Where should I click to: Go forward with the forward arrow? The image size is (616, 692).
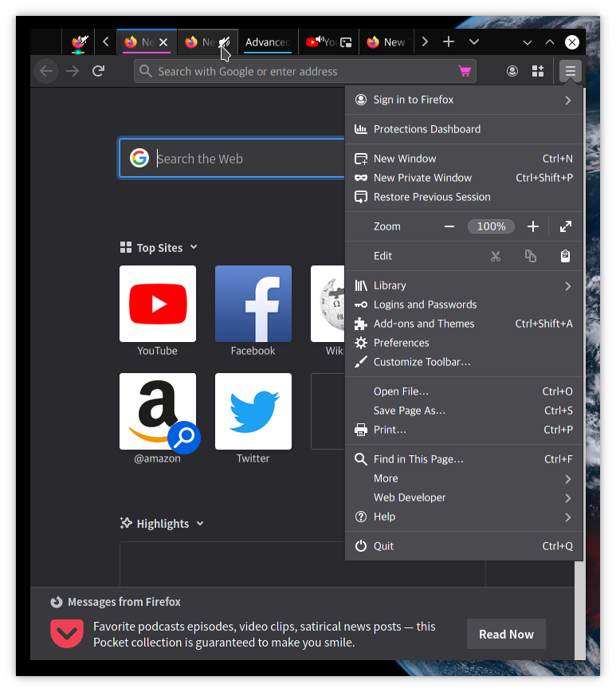click(73, 71)
